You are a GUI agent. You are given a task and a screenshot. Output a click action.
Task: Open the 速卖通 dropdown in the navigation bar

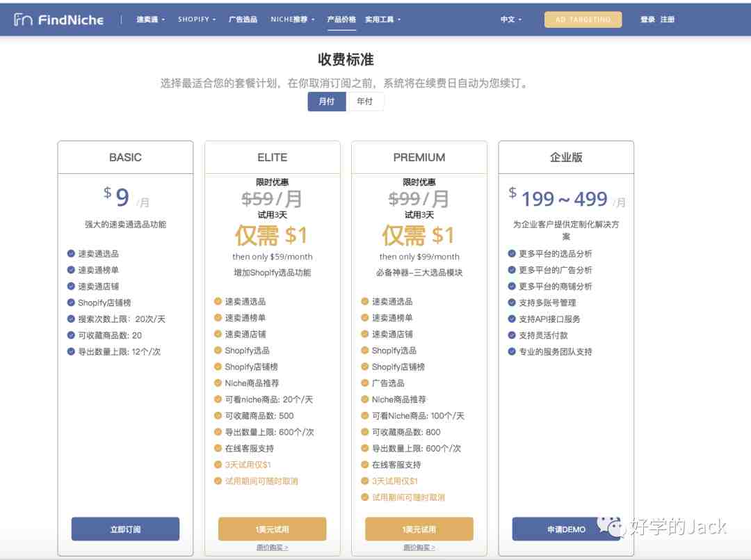[x=150, y=19]
